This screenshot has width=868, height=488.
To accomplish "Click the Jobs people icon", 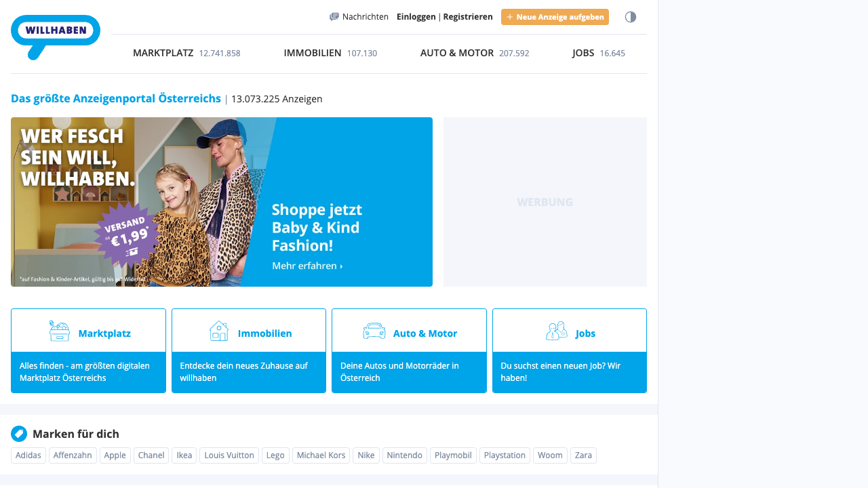I will click(557, 331).
